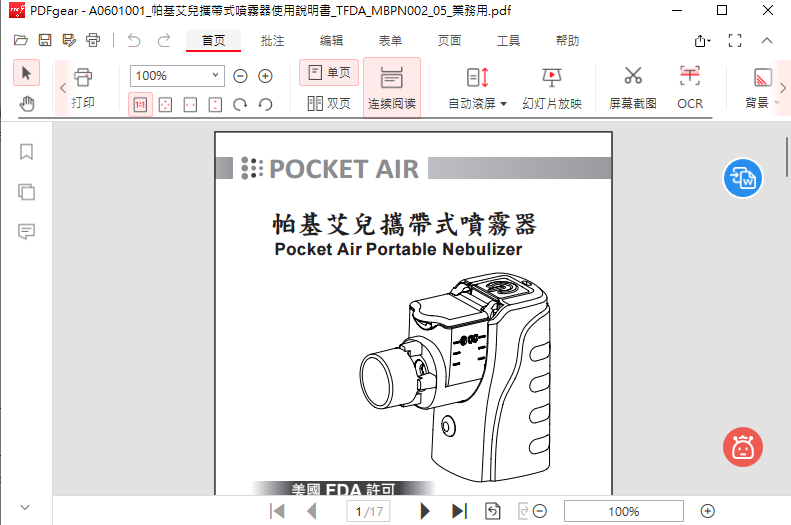Go to the last page
Screen dimensions: 791x525
pyautogui.click(x=460, y=511)
